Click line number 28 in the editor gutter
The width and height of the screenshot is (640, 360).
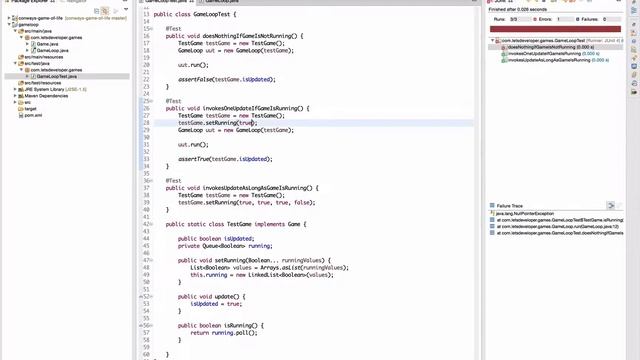pos(146,123)
